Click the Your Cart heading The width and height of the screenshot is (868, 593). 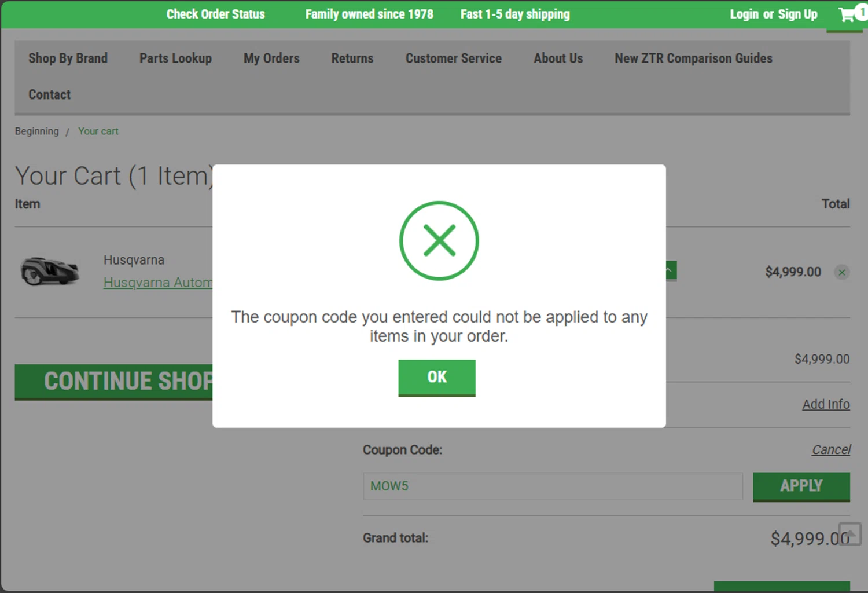coord(114,176)
